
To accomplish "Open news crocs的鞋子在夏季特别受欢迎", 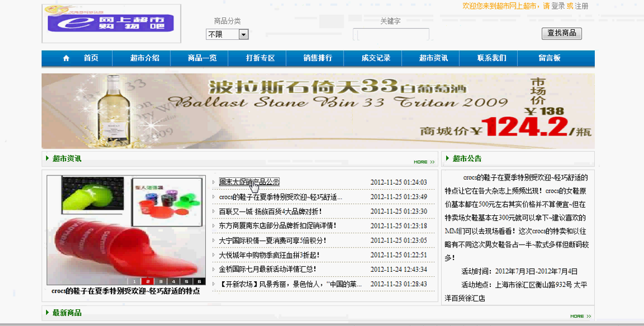I will (281, 197).
